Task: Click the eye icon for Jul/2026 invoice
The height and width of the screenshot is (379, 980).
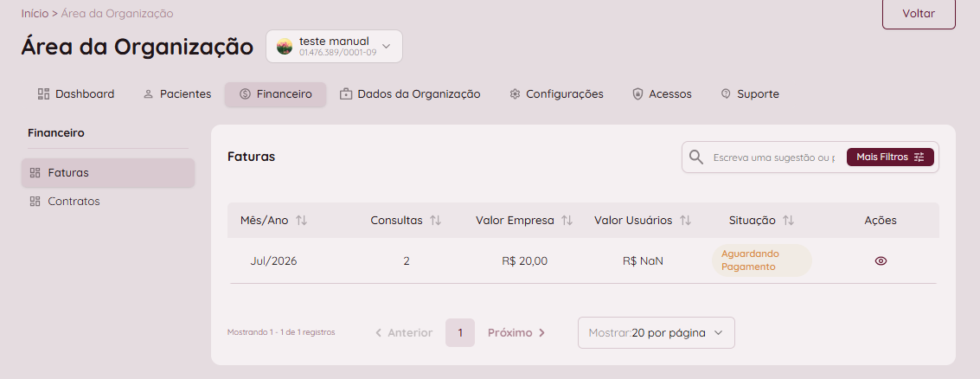Action: [x=881, y=261]
